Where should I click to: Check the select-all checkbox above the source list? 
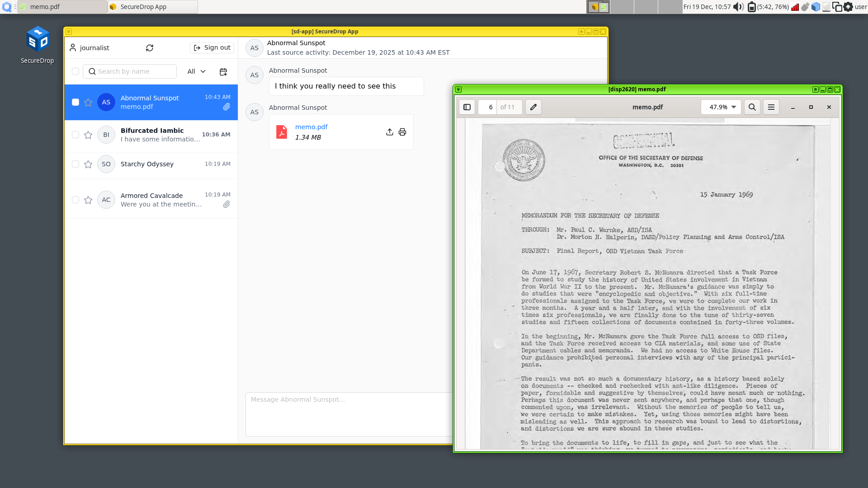pyautogui.click(x=75, y=71)
